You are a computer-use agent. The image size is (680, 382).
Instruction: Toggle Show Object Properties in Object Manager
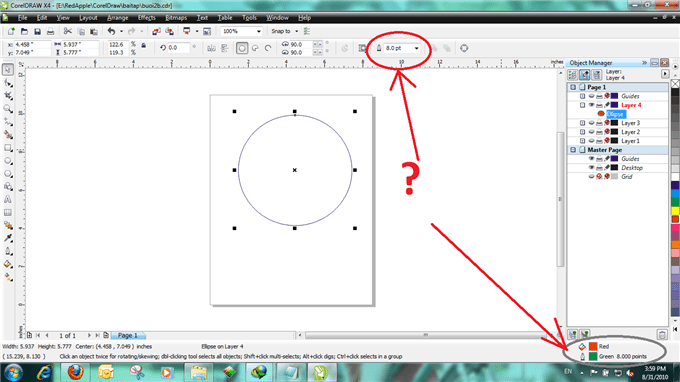[572, 75]
